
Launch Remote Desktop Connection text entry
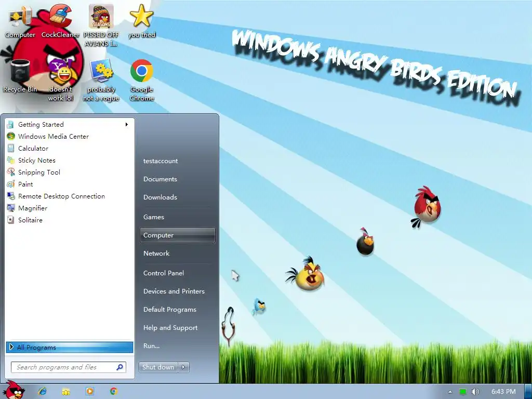pos(61,196)
